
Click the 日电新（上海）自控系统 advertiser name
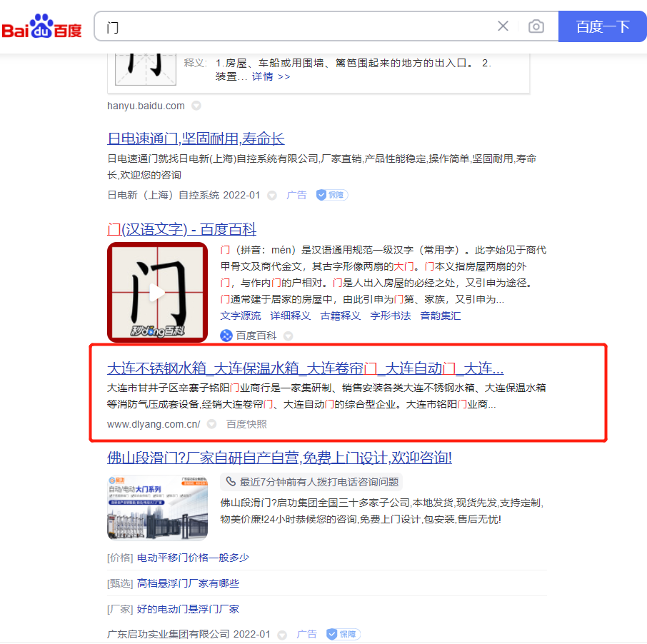[164, 195]
